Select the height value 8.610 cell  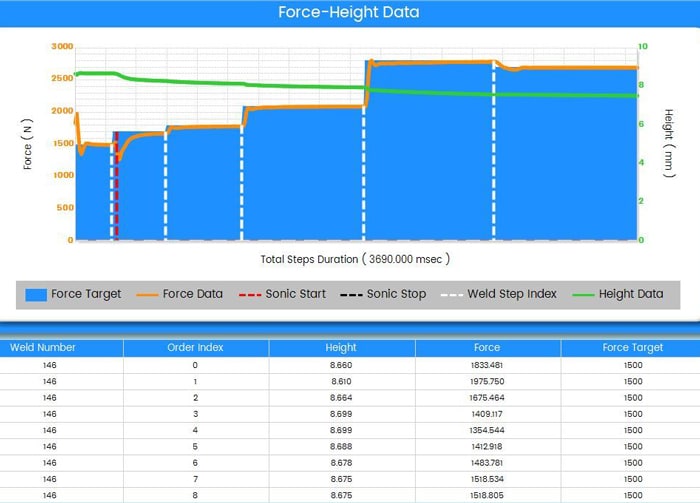point(341,381)
